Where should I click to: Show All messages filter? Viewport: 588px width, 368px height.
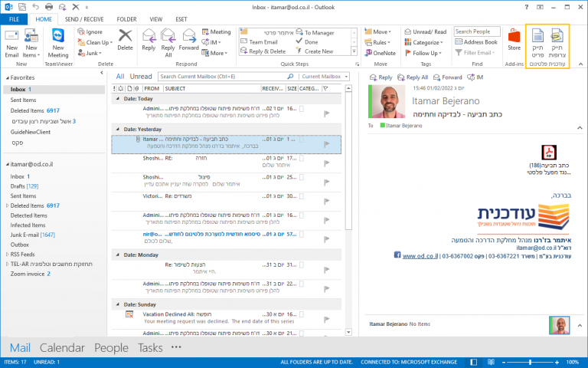(x=120, y=77)
